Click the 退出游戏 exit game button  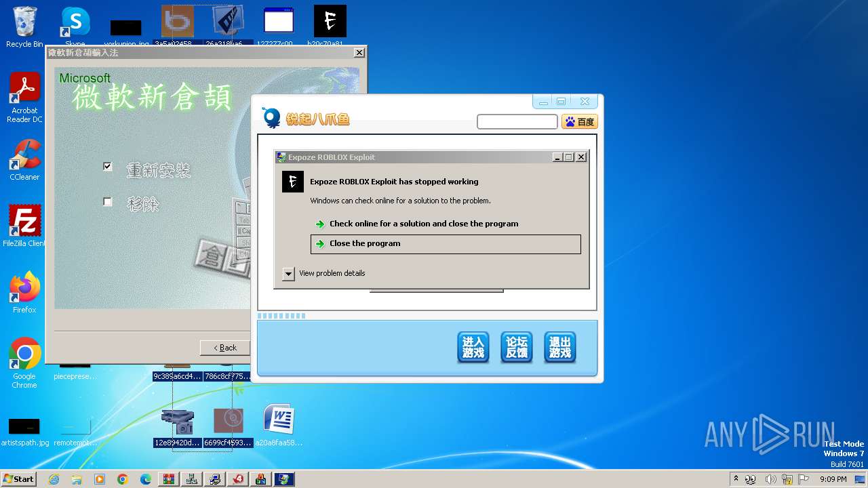(560, 348)
